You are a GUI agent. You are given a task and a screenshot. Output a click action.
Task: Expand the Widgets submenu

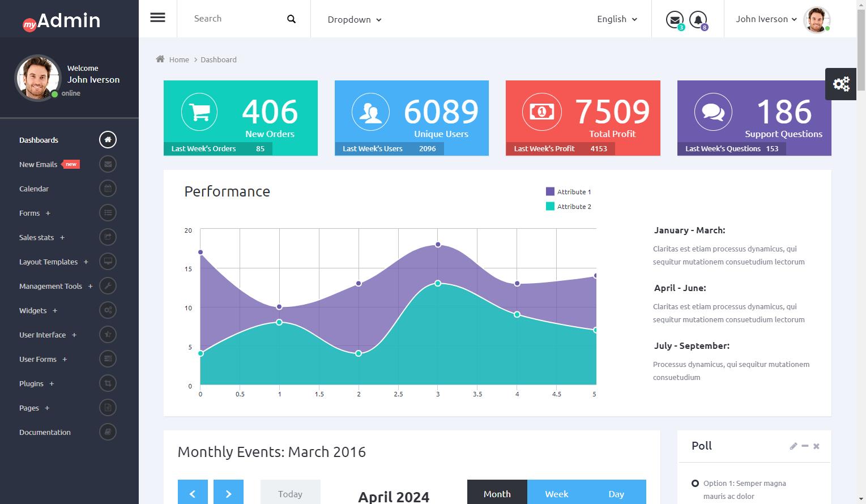[55, 310]
